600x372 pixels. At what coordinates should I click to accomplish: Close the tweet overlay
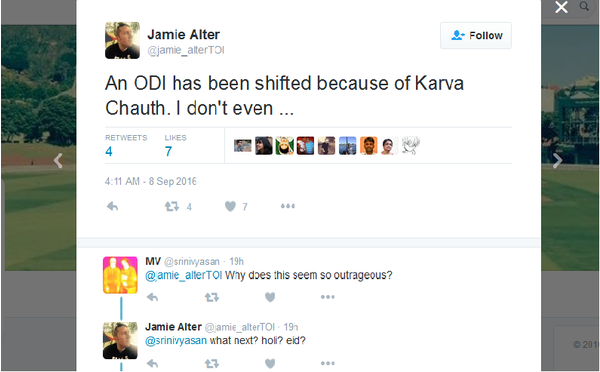561,7
